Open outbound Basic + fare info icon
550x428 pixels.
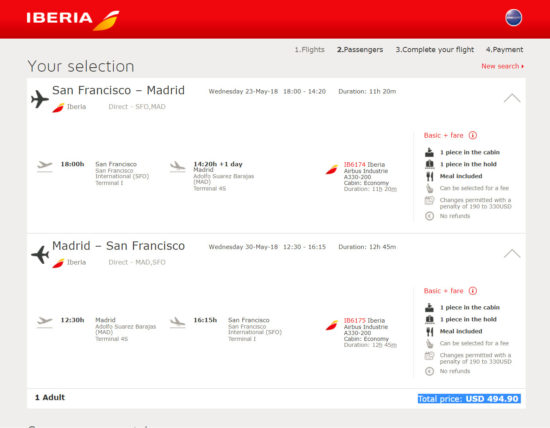coord(473,135)
